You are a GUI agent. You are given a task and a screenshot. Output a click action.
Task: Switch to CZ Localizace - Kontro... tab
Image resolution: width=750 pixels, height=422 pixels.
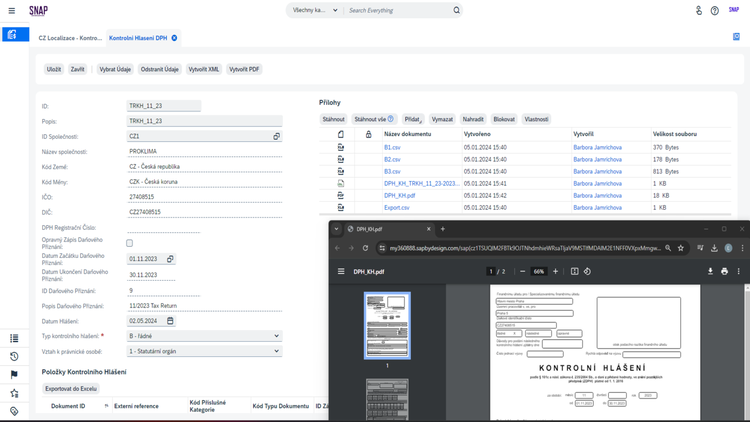70,38
